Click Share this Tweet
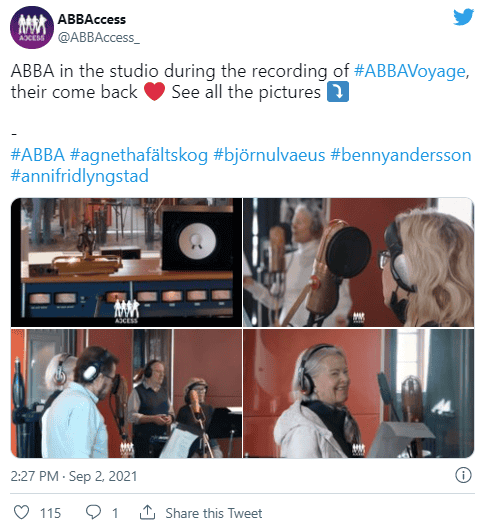The height and width of the screenshot is (523, 485). click(213, 513)
